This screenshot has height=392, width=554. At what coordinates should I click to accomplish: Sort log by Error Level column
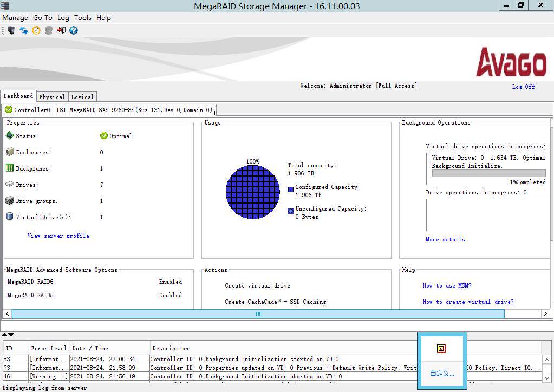[x=49, y=348]
